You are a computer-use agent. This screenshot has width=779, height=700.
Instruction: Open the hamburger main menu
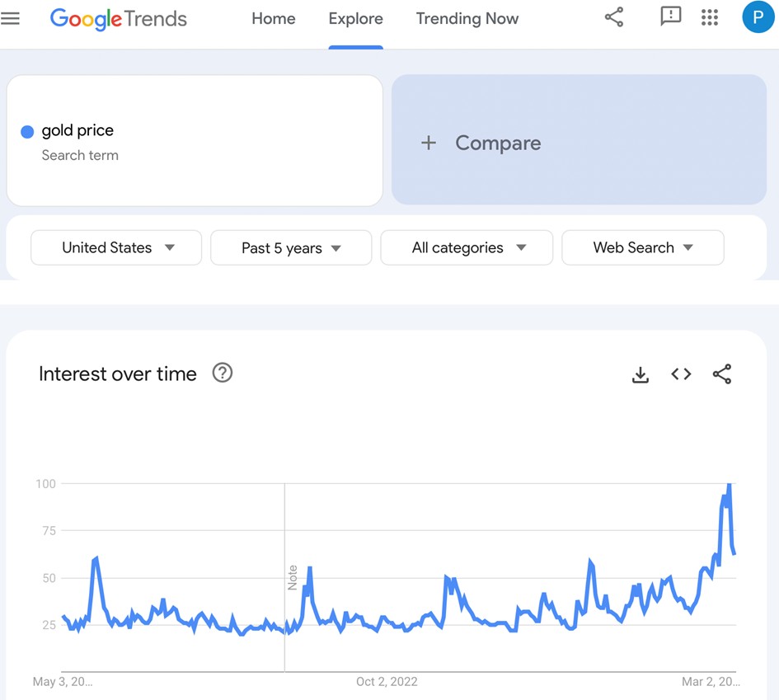click(x=11, y=18)
